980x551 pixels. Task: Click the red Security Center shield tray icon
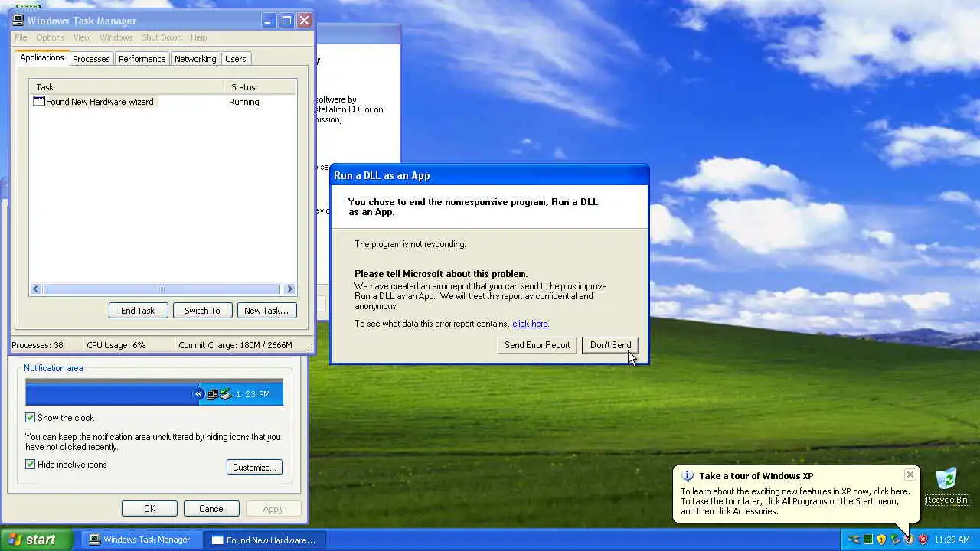(x=923, y=540)
